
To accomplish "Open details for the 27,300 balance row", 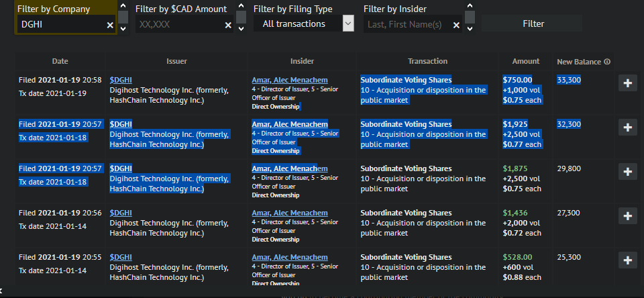I will click(x=627, y=216).
